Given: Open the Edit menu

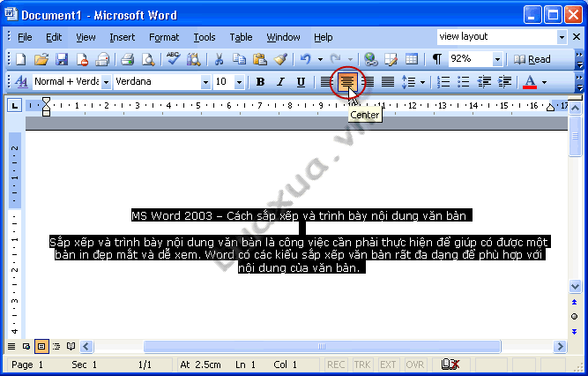Looking at the screenshot, I should point(54,37).
